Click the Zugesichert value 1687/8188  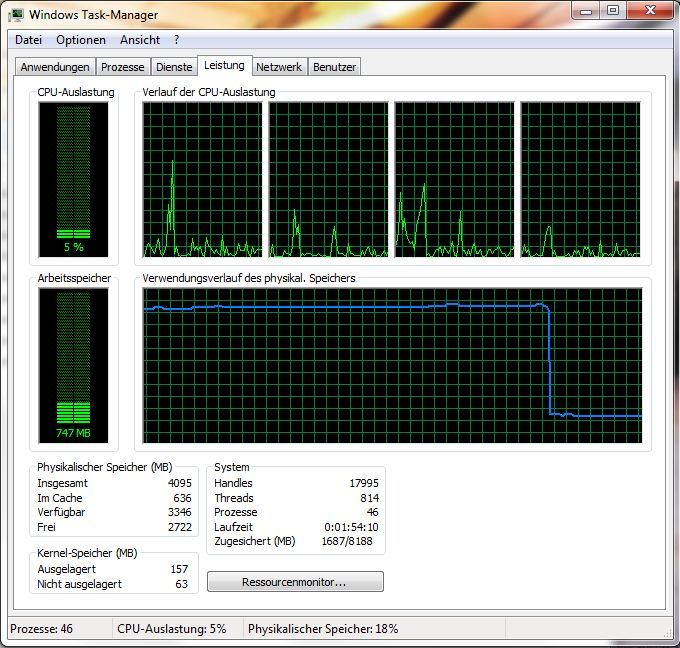tap(347, 541)
